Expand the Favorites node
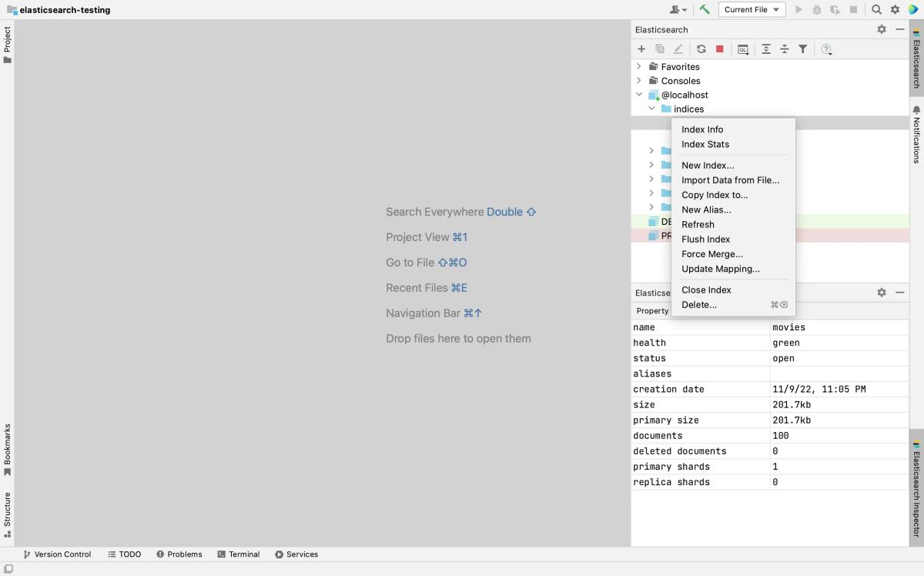 click(x=638, y=66)
